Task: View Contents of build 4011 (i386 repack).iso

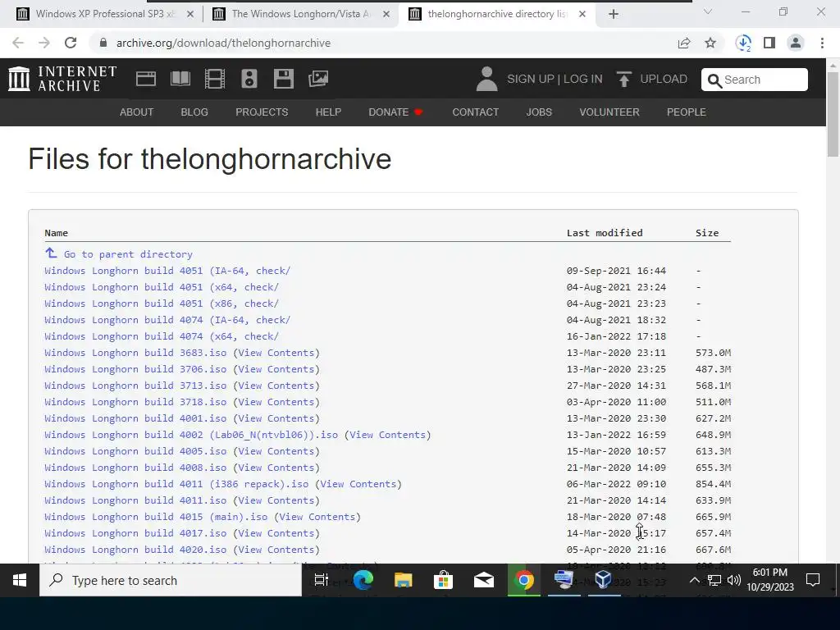Action: (358, 484)
